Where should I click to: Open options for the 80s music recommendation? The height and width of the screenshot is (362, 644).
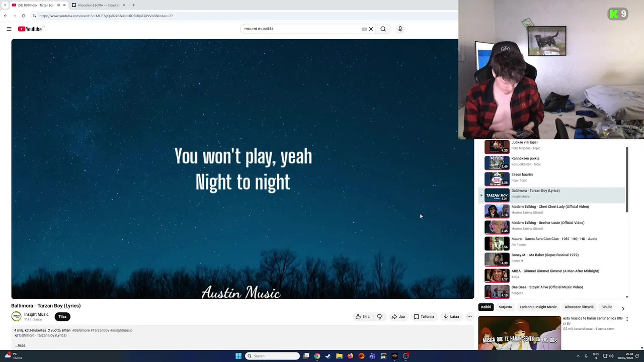point(627,319)
